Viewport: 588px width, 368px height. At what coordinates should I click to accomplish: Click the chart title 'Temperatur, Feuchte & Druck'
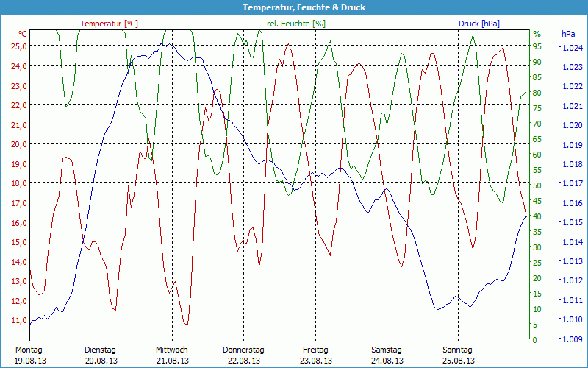pyautogui.click(x=304, y=7)
